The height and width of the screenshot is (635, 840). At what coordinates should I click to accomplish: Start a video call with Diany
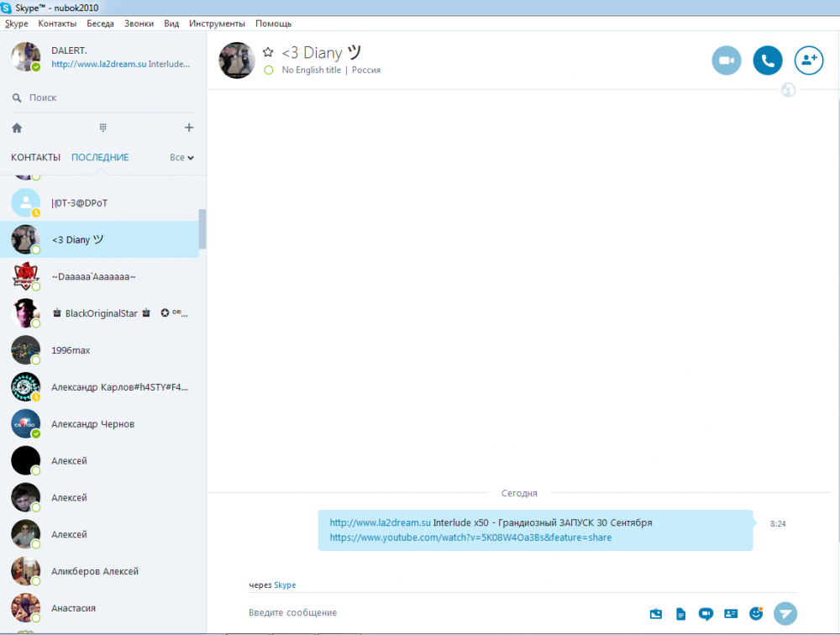(x=727, y=60)
